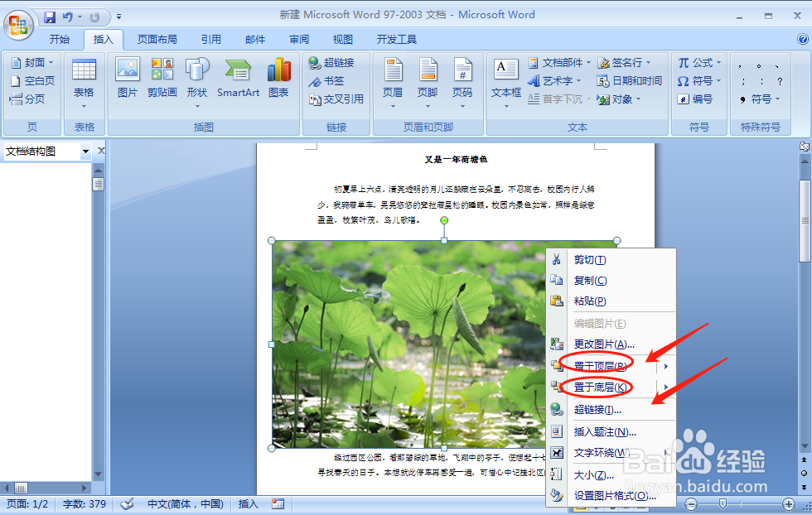Insert a chart with the 图表 icon
Viewport: 812px width, 515px height.
coord(278,79)
